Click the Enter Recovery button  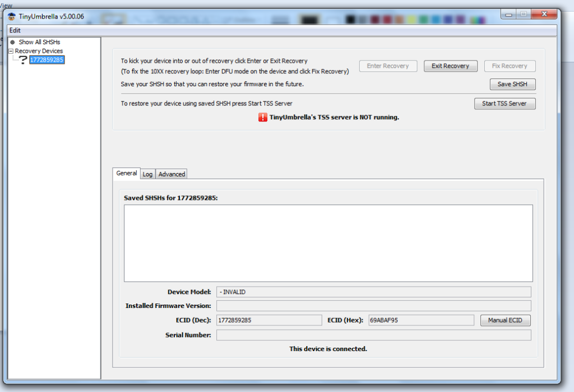click(388, 66)
